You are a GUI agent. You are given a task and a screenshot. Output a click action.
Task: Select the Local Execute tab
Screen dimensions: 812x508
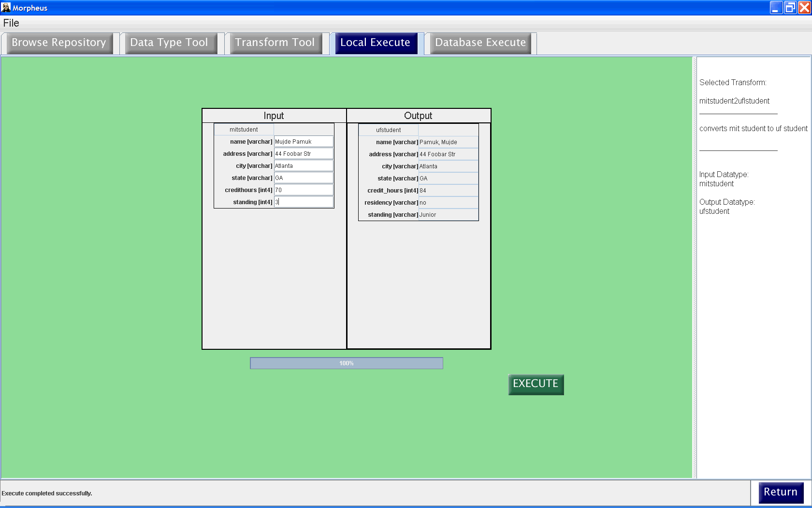coord(375,43)
